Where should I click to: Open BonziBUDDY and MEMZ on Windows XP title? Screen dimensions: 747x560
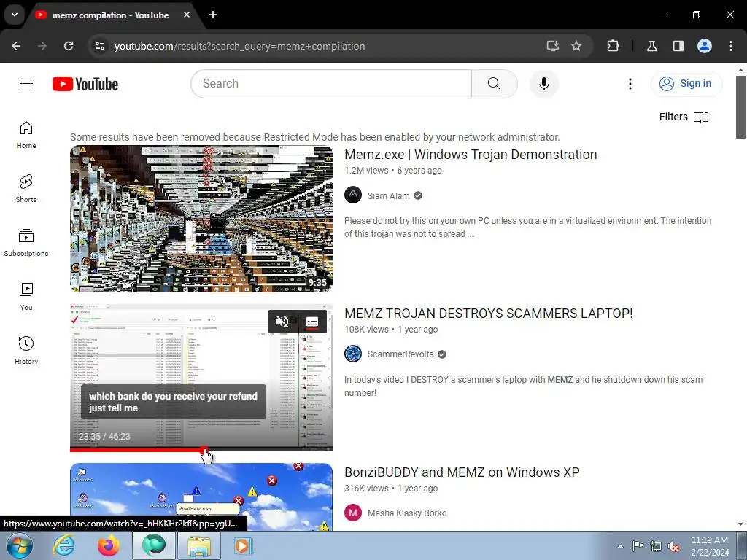pyautogui.click(x=462, y=472)
